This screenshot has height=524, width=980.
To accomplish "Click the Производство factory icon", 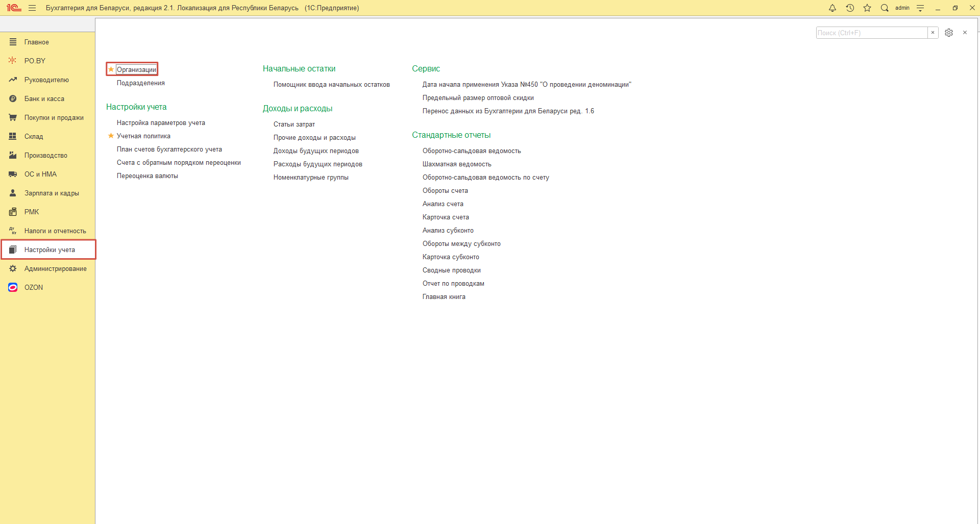I will [x=13, y=155].
